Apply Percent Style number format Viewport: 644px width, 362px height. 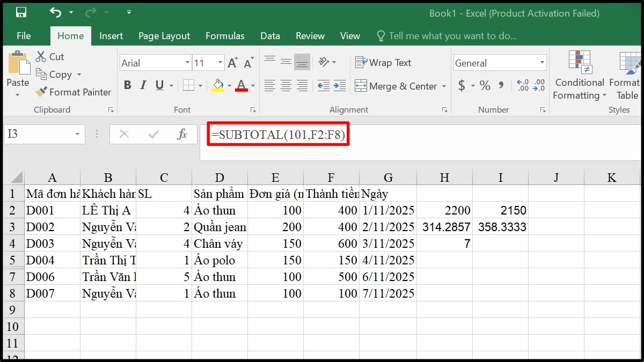pyautogui.click(x=485, y=86)
